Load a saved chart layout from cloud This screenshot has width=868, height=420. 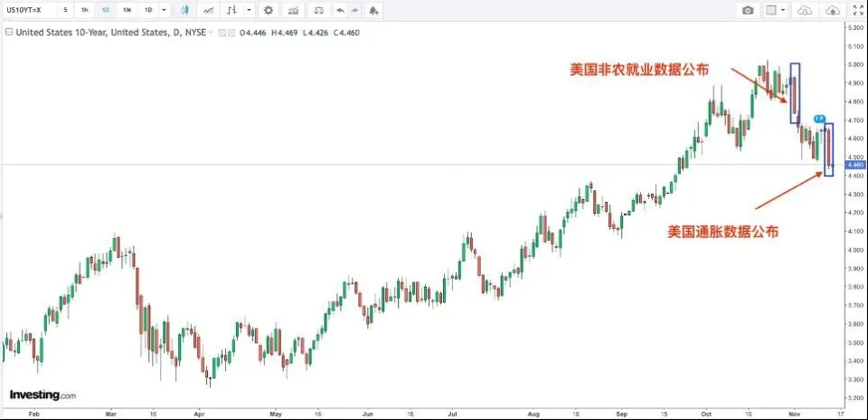(x=804, y=10)
